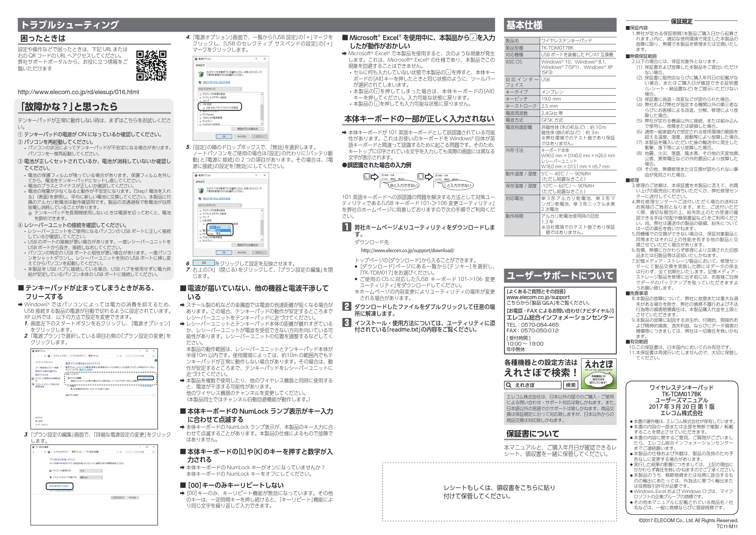The height and width of the screenshot is (535, 756).
Task: Click the 基本仕様 section header
Action: [x=560, y=25]
